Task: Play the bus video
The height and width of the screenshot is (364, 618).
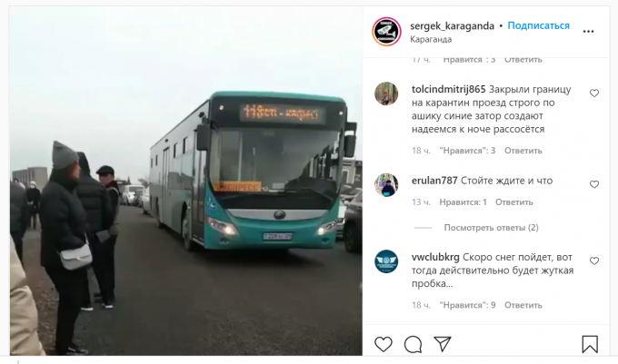Action: (x=186, y=181)
